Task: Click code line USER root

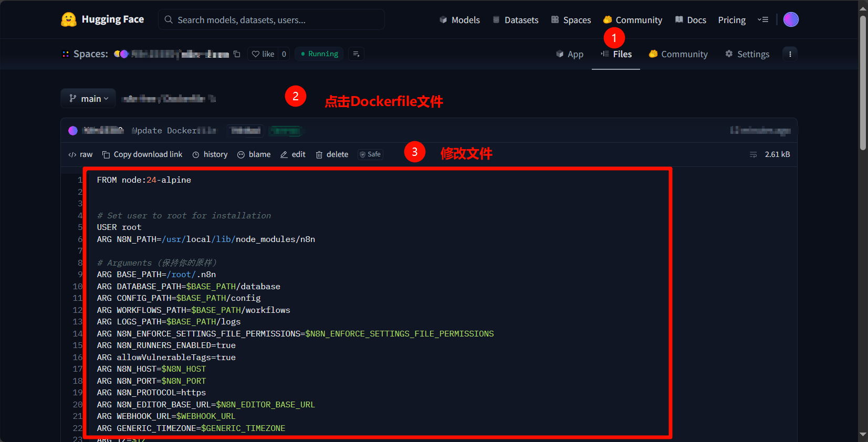Action: pos(119,227)
